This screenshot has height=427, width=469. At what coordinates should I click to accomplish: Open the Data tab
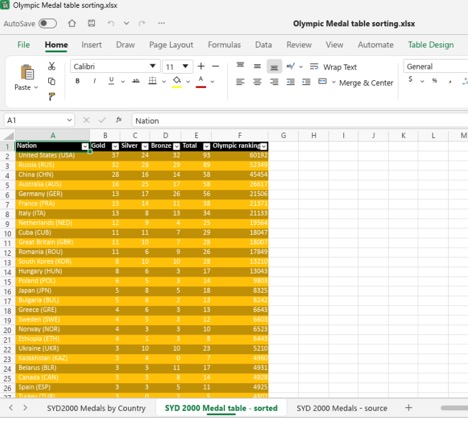point(263,45)
